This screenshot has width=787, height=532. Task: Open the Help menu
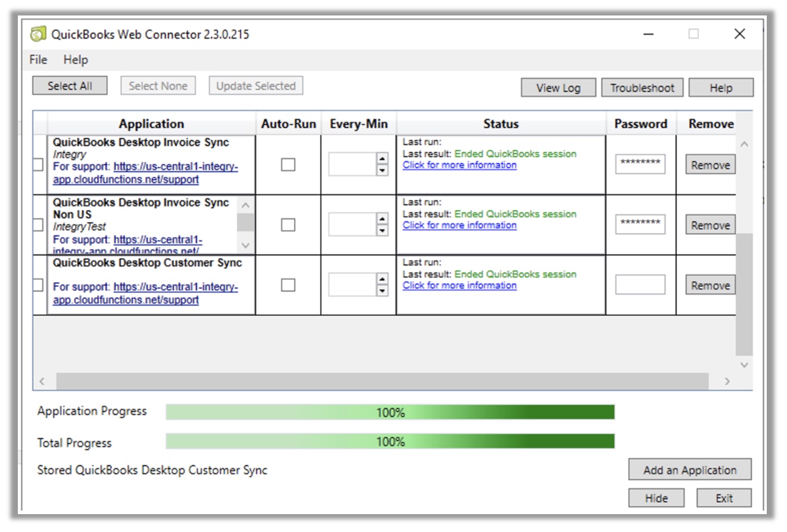[76, 60]
